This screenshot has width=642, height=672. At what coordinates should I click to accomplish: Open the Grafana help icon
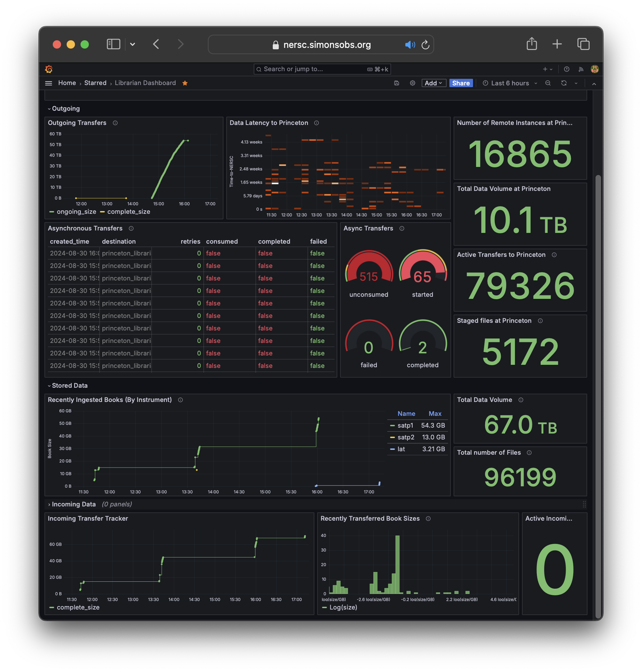[567, 69]
